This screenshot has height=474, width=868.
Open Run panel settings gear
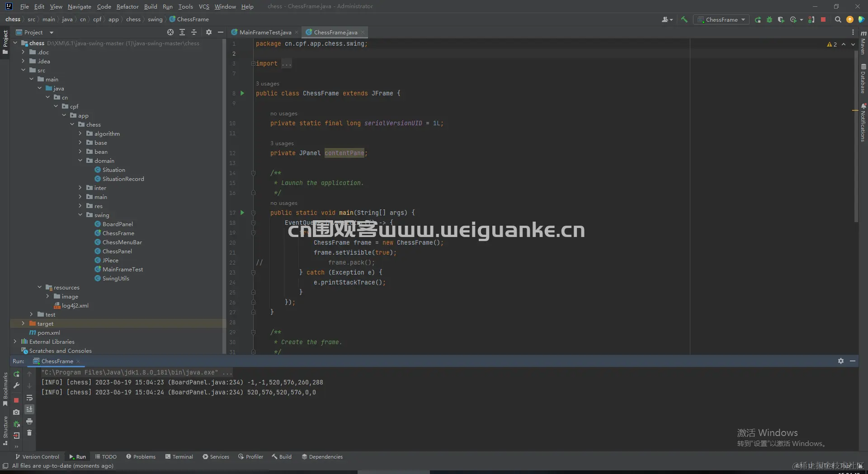(841, 361)
